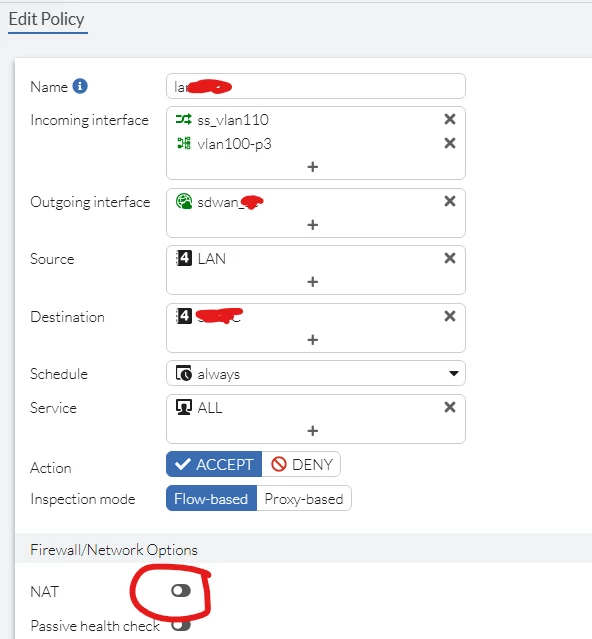
Task: Select the ss_vlan110 entry text
Action: tap(233, 120)
